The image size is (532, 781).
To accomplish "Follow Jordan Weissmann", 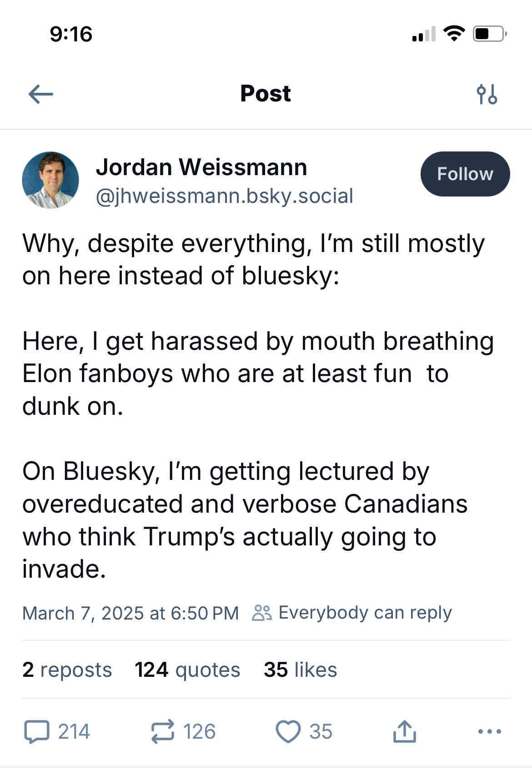I will [x=465, y=174].
